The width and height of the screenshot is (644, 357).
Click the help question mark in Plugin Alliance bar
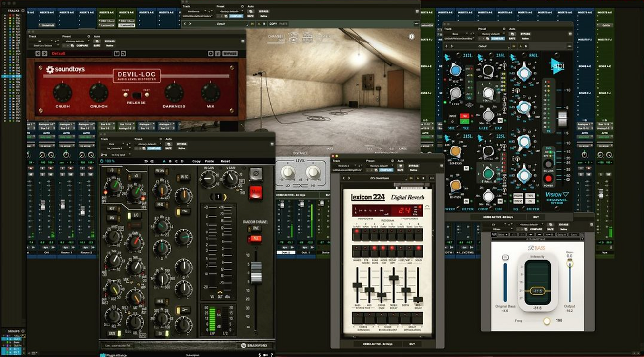(272, 354)
